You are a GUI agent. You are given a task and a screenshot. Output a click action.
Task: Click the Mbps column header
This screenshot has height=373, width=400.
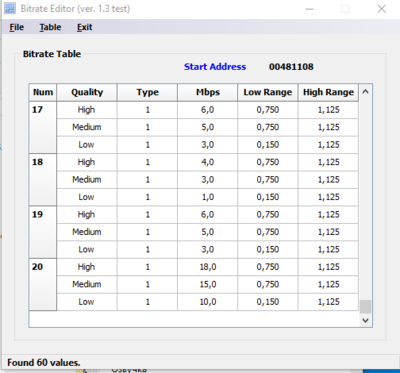208,92
